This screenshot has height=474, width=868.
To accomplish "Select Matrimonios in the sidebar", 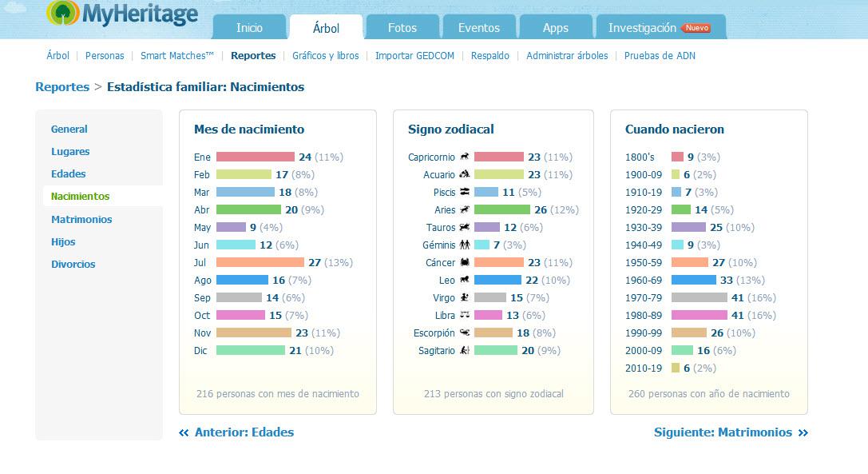I will (81, 220).
